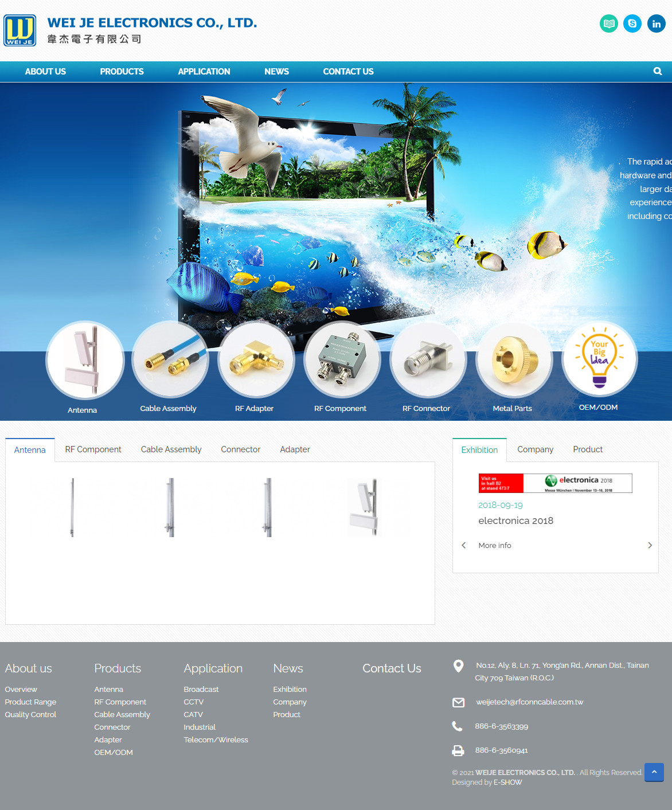Viewport: 672px width, 810px height.
Task: Click the WEI JE ELECTRONICS CO., LTD. title
Action: [152, 23]
